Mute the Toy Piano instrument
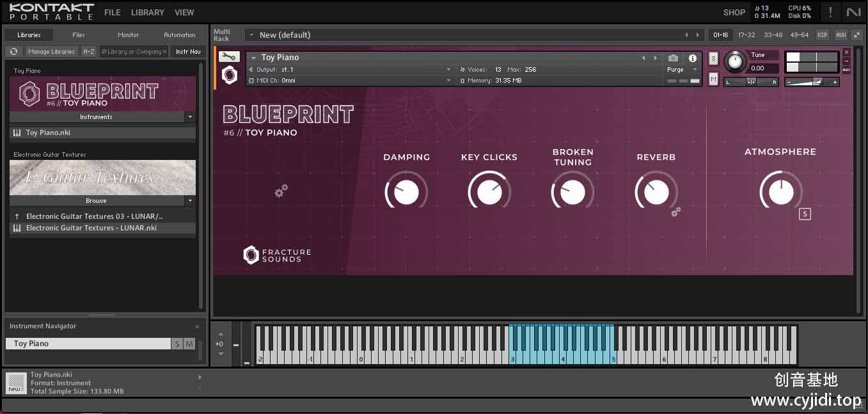This screenshot has height=414, width=868. [x=713, y=79]
